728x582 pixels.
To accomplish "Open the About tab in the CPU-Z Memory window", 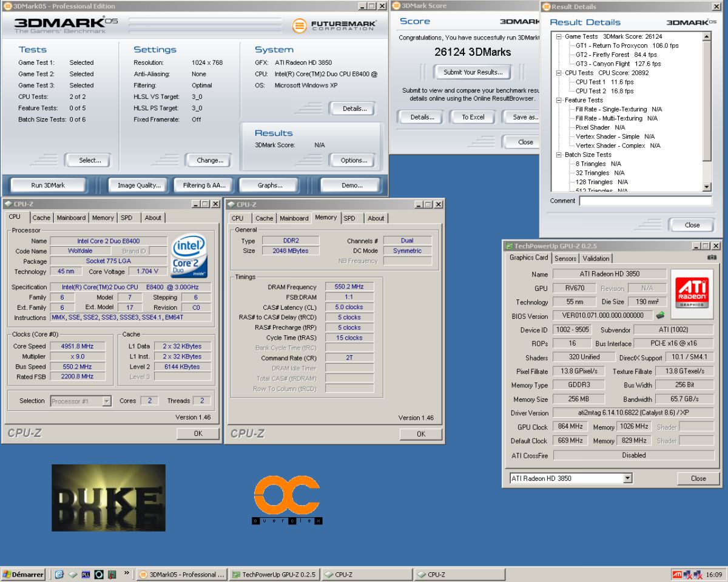I will click(x=376, y=218).
